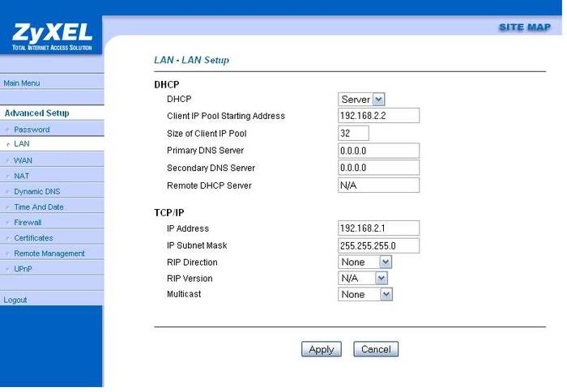Open Time And Date settings
This screenshot has width=567, height=392.
[39, 207]
